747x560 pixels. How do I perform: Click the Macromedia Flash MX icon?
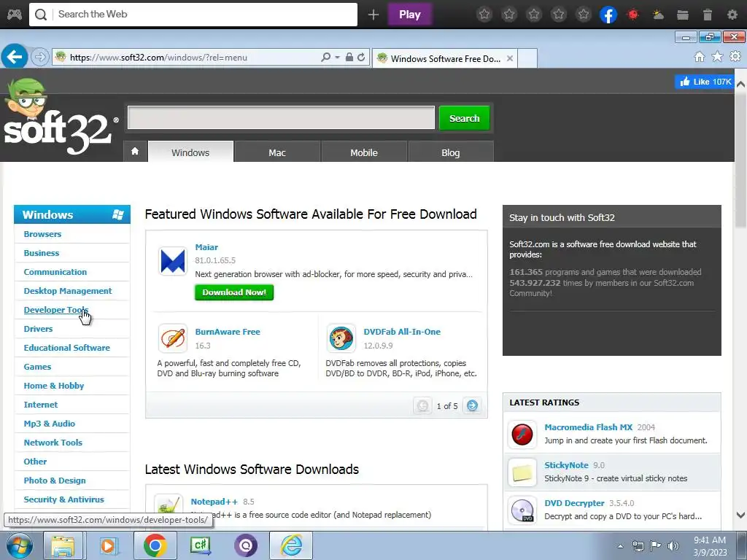pyautogui.click(x=522, y=435)
